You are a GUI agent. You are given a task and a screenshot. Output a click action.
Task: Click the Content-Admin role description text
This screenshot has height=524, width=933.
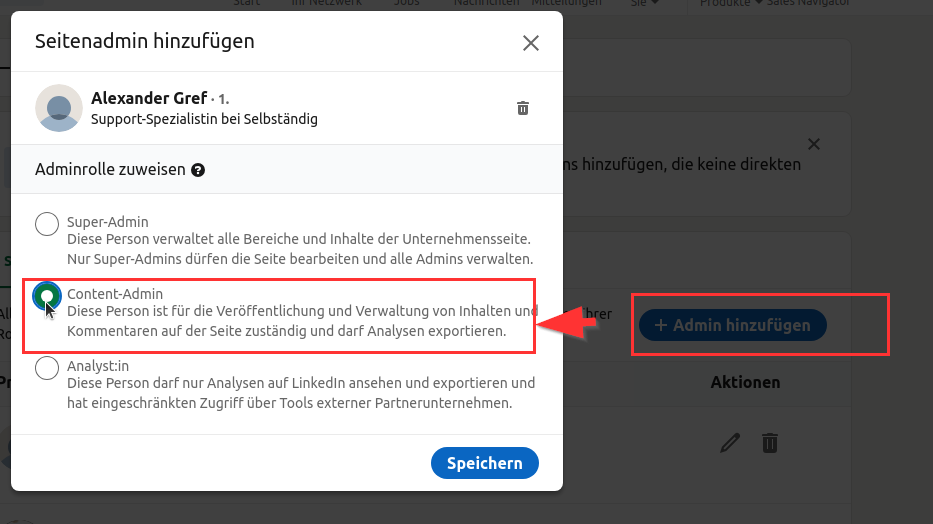tap(300, 320)
